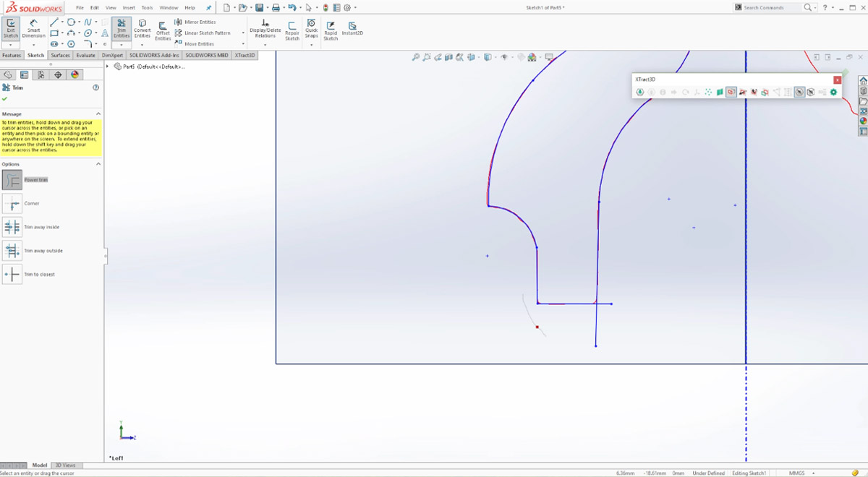Enable the Corner trim option
The width and height of the screenshot is (868, 477).
pyautogui.click(x=12, y=203)
